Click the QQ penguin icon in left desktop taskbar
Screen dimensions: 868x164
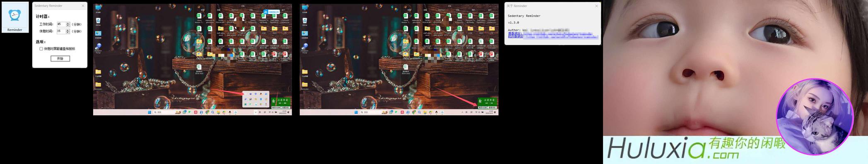pos(230,112)
